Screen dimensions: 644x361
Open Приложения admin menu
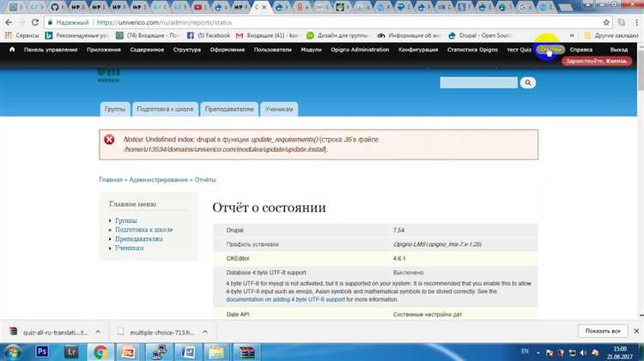pyautogui.click(x=104, y=50)
